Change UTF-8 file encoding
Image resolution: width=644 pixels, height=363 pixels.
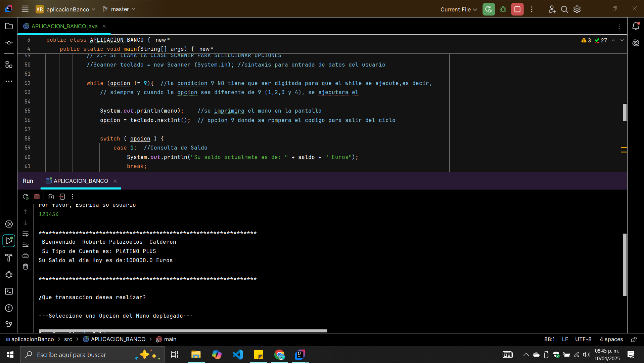[583, 339]
